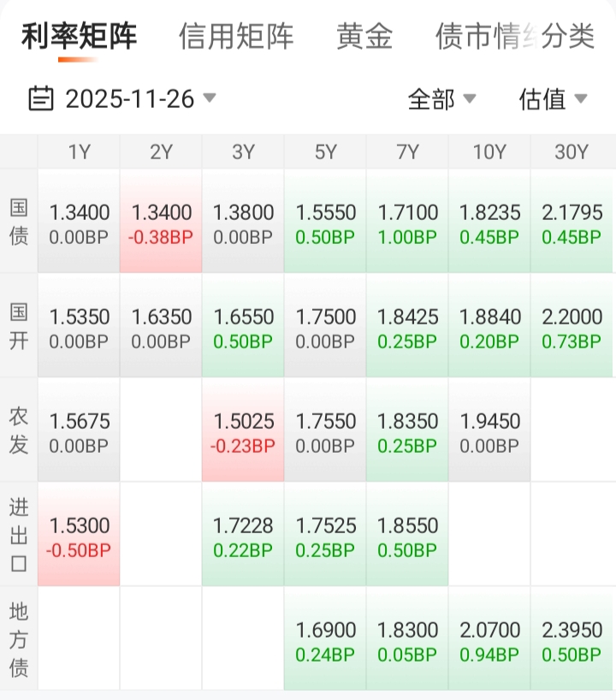
Task: Tap the 国开 30Y cell 2.2000
Action: click(x=572, y=327)
